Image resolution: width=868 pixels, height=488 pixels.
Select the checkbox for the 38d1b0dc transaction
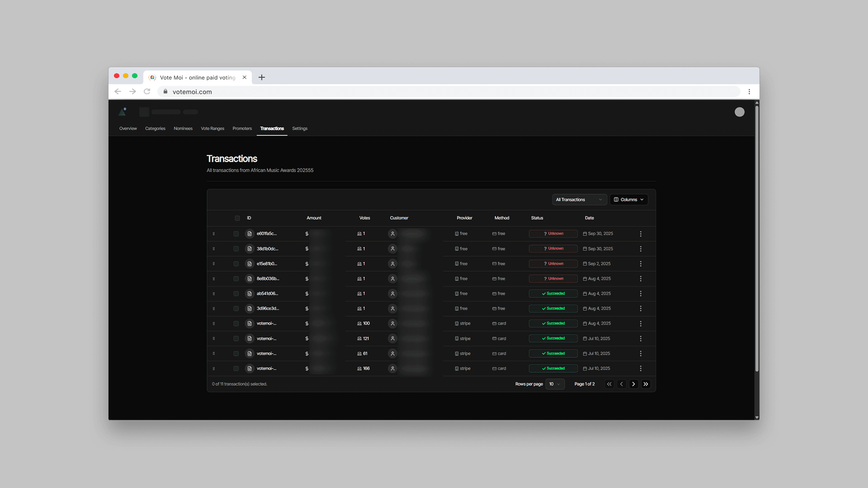click(x=236, y=249)
